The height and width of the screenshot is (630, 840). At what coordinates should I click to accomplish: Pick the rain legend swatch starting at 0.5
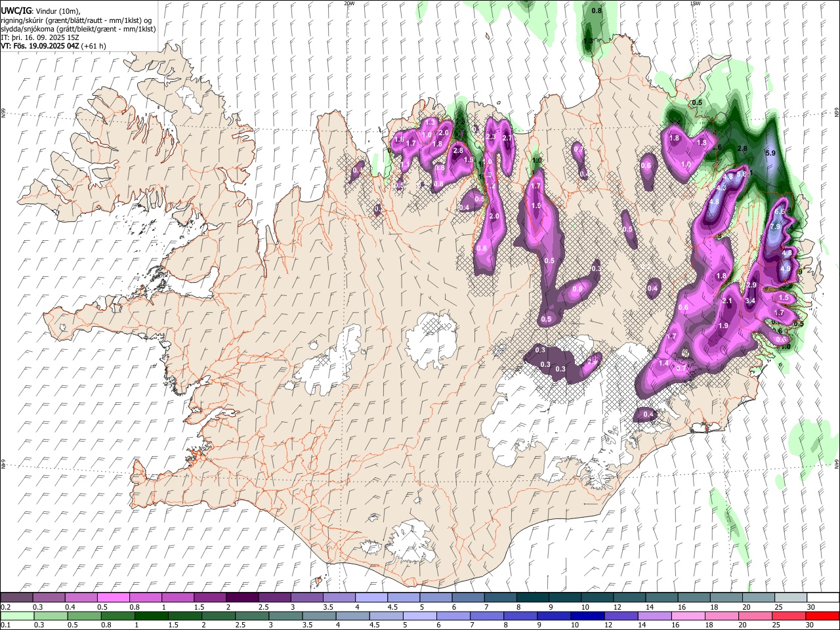pyautogui.click(x=84, y=616)
